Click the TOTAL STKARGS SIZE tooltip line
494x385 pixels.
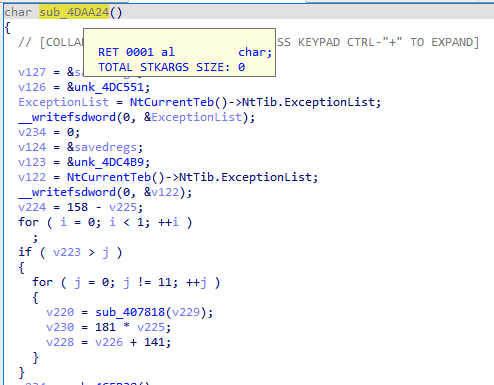[172, 67]
